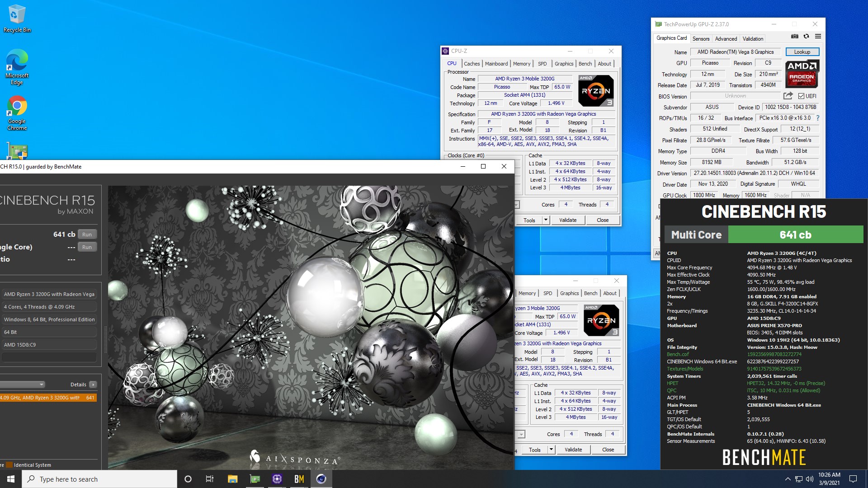Open the Memory tab in upper CPU-Z window
Image resolution: width=868 pixels, height=488 pixels.
tap(522, 64)
